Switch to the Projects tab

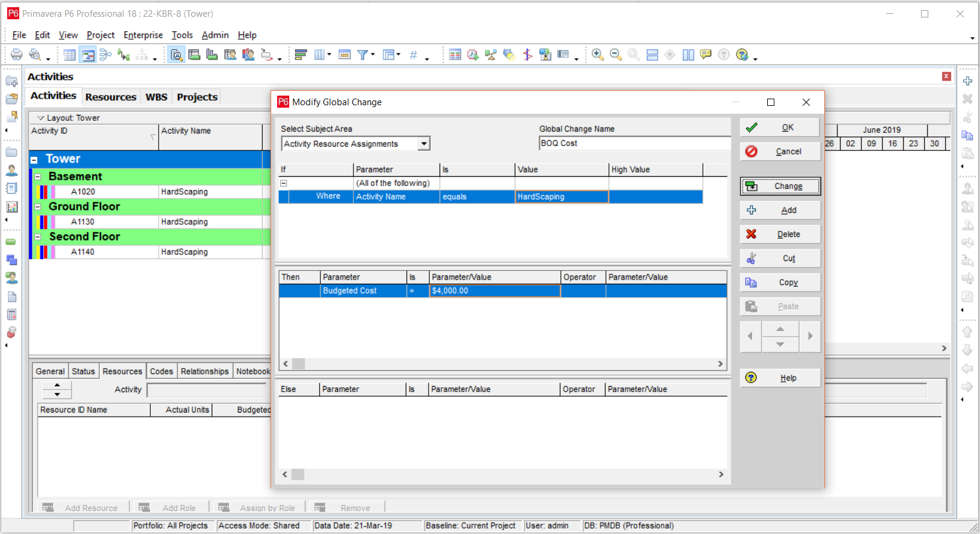click(x=197, y=97)
